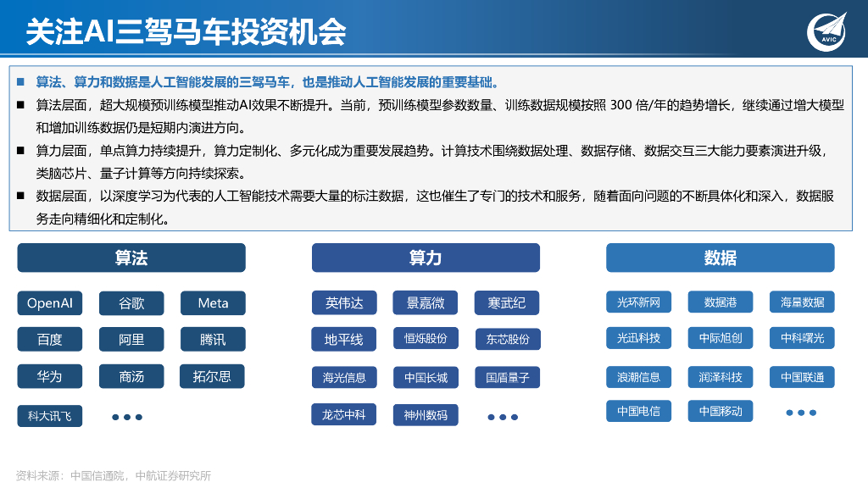Expand the ellipsis in the 算力 column
Viewport: 868px width, 488px height.
click(504, 416)
